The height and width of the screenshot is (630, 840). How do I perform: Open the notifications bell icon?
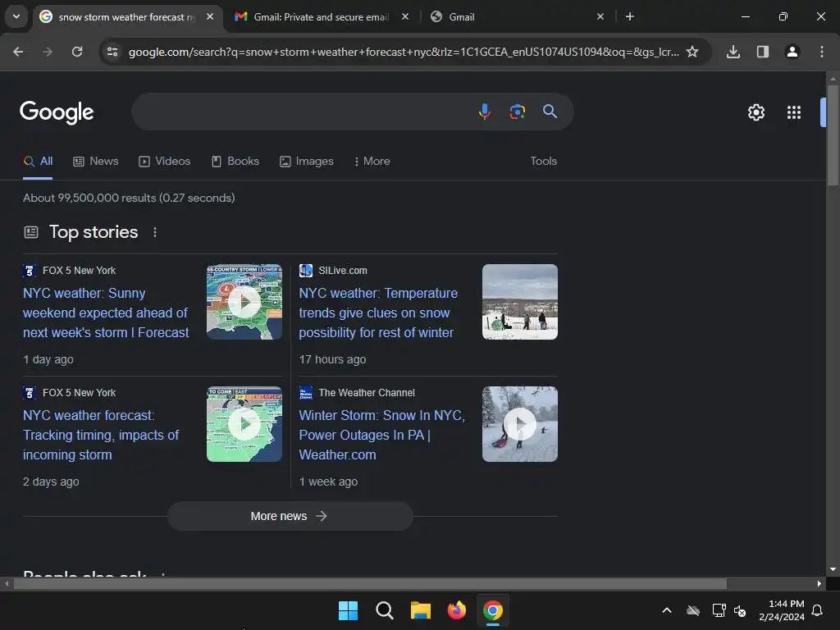818,610
